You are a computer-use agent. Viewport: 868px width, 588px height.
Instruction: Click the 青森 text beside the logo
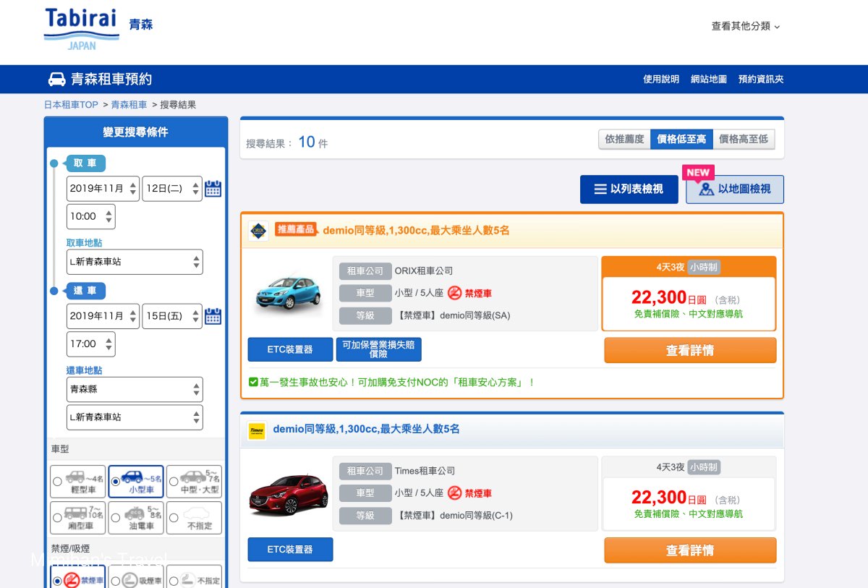click(141, 25)
